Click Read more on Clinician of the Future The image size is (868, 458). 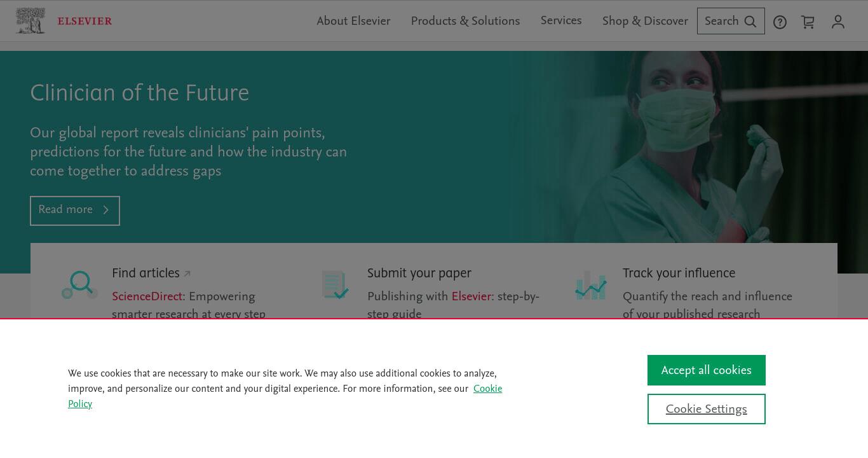(75, 211)
